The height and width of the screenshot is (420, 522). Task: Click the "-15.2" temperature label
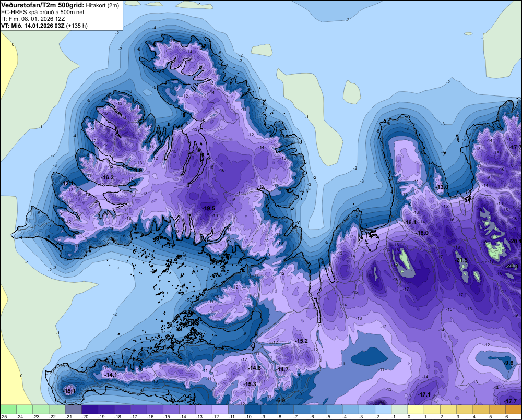point(302,341)
